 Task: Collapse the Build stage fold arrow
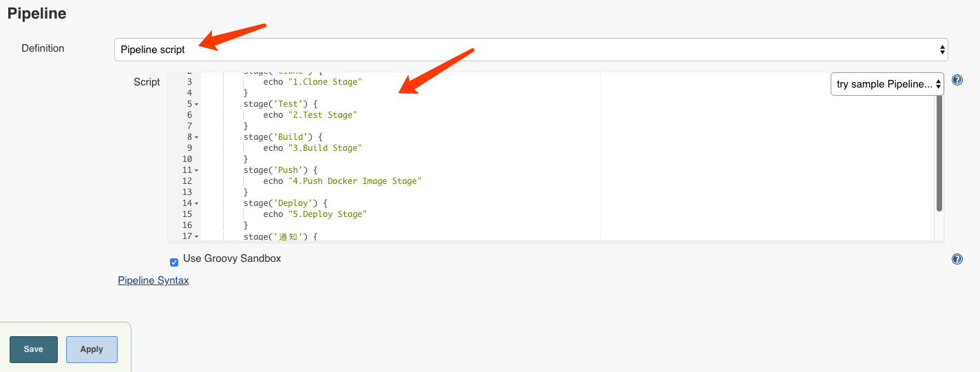click(x=197, y=138)
